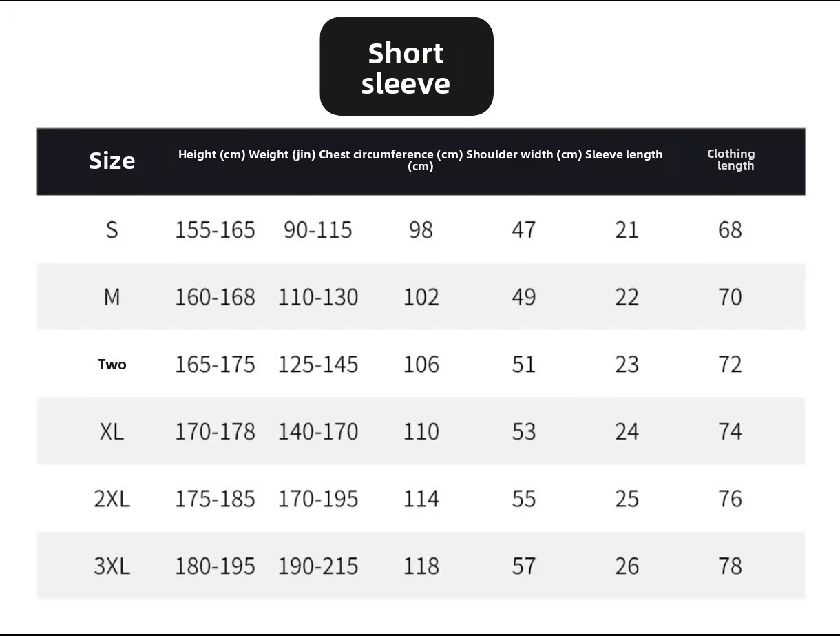Click the 110-130 weight value

click(x=318, y=297)
